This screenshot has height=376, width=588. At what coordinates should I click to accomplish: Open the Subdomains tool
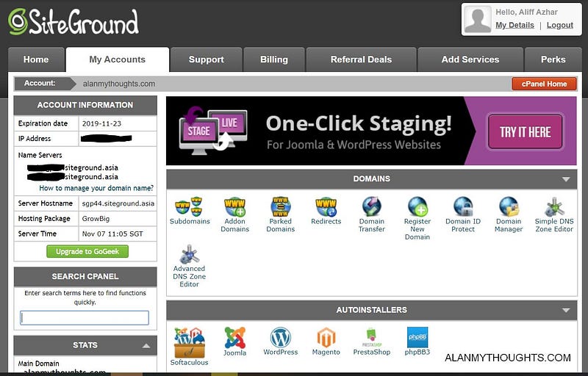coord(190,211)
